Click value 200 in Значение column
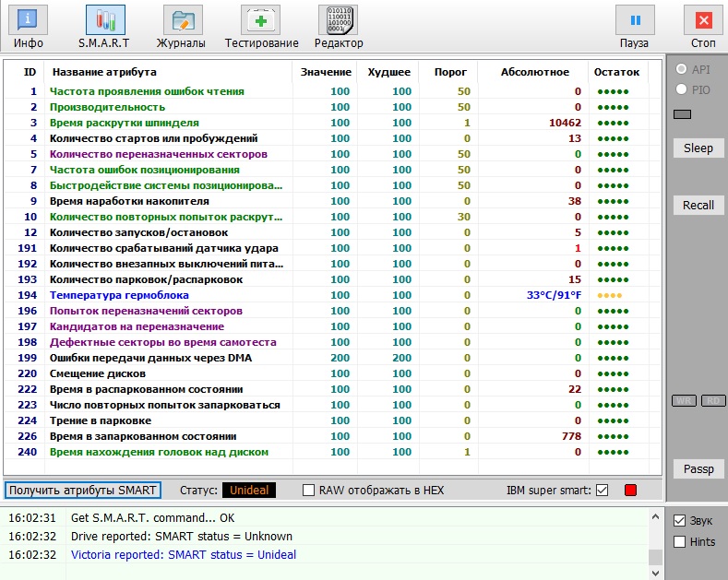The height and width of the screenshot is (580, 728). pos(340,358)
